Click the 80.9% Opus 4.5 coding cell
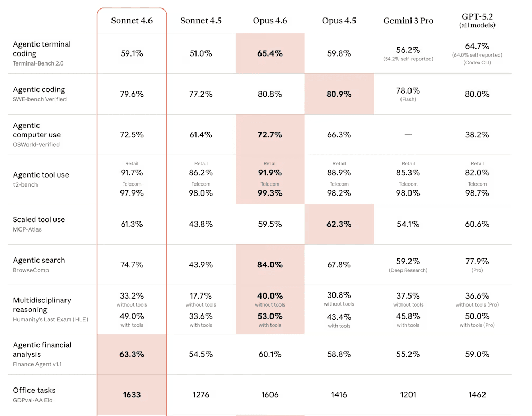This screenshot has width=532, height=416. click(339, 94)
